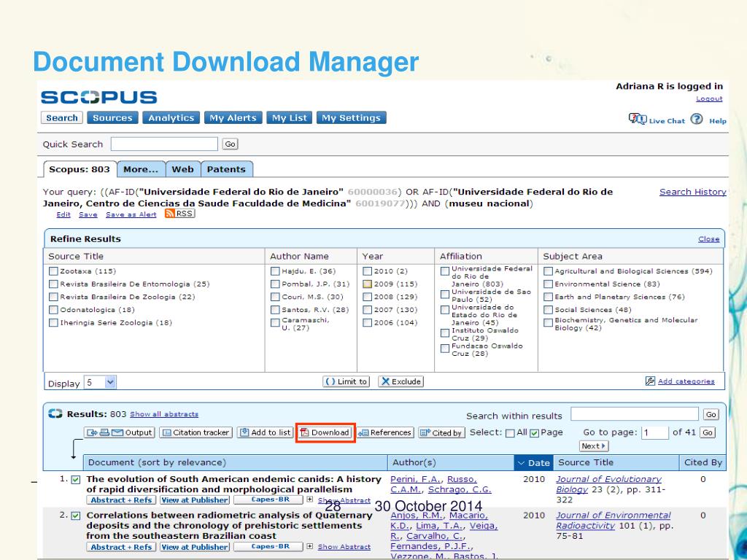Click the Quick Search Go button
The height and width of the screenshot is (560, 747).
pos(230,144)
